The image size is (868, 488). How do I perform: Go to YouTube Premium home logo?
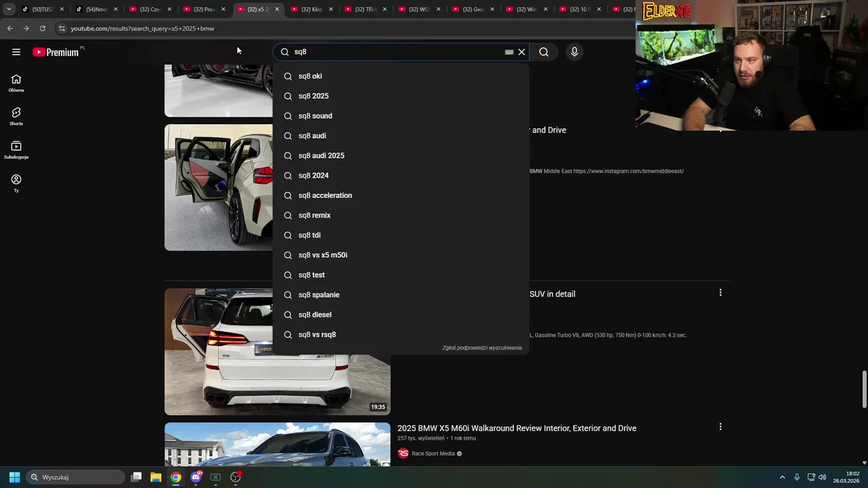(x=56, y=52)
